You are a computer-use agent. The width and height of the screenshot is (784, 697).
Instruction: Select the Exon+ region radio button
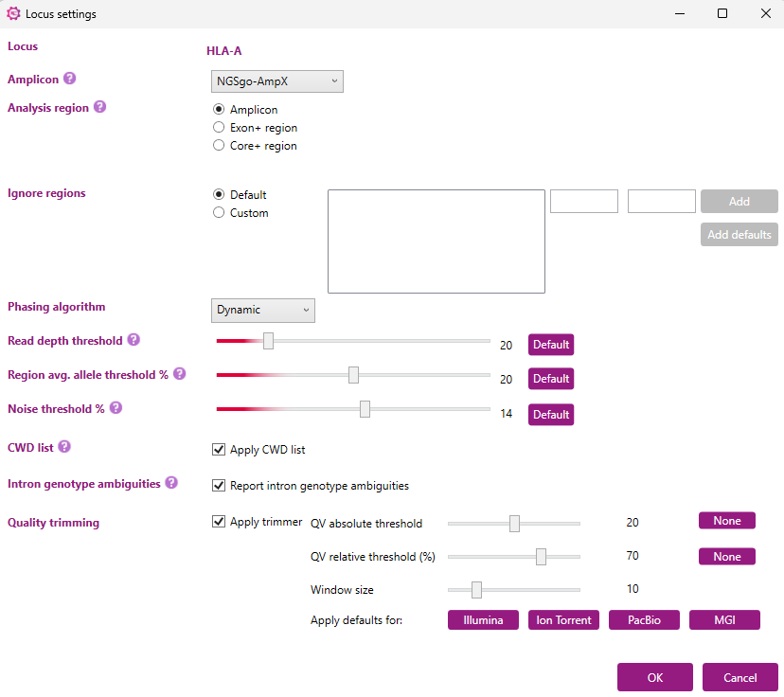(220, 128)
